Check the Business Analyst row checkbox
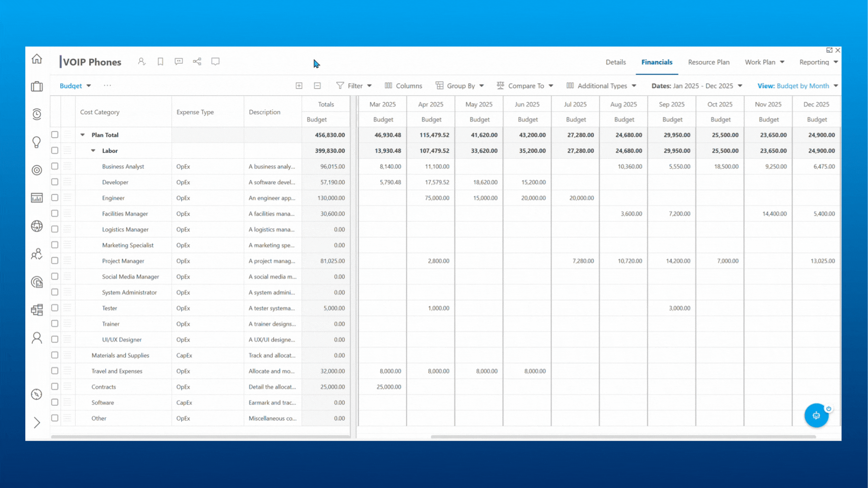The image size is (868, 488). point(55,166)
